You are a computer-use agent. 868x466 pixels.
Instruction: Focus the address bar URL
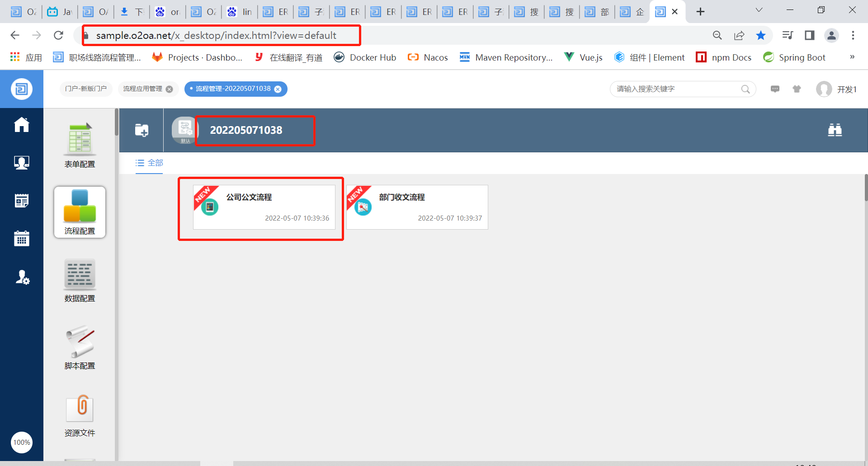(x=216, y=35)
